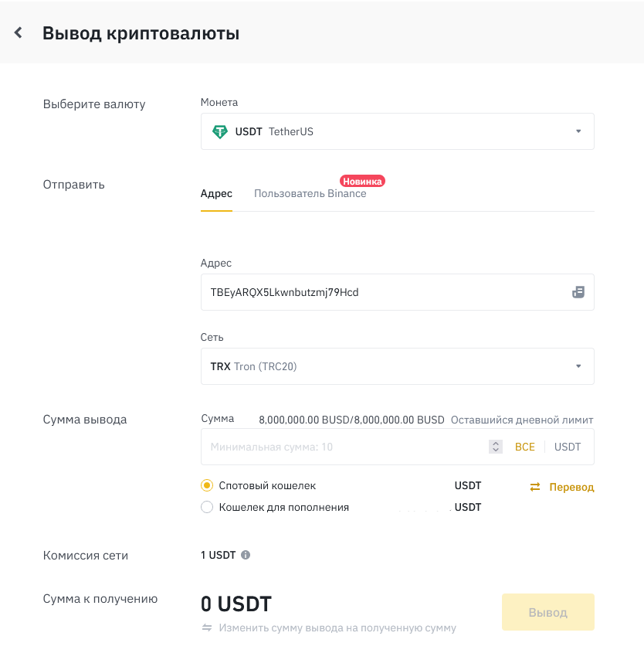
Task: Choose Кошелек для пополнения radio option
Action: click(x=206, y=507)
